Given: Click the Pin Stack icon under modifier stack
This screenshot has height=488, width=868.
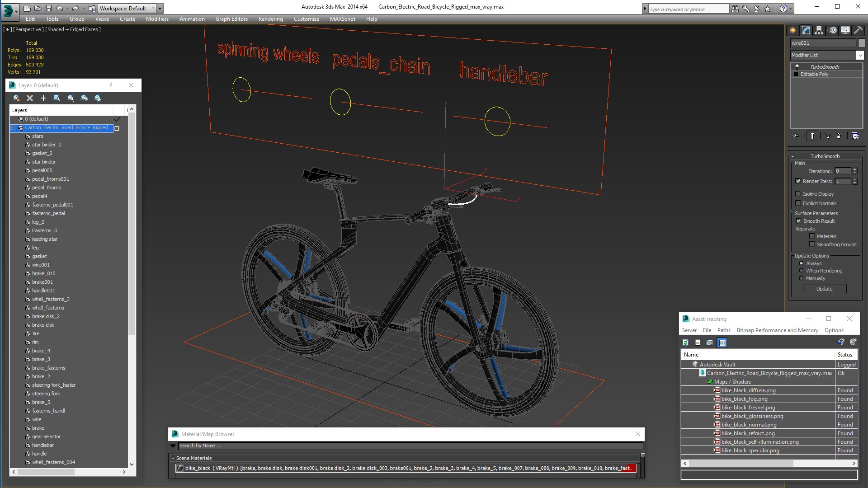Looking at the screenshot, I should click(797, 136).
